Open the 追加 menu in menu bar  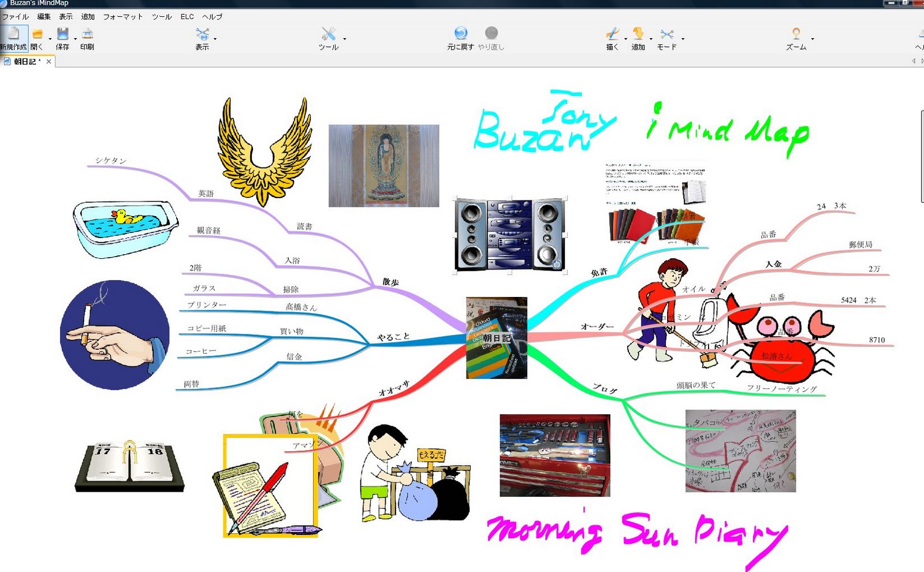pyautogui.click(x=88, y=17)
